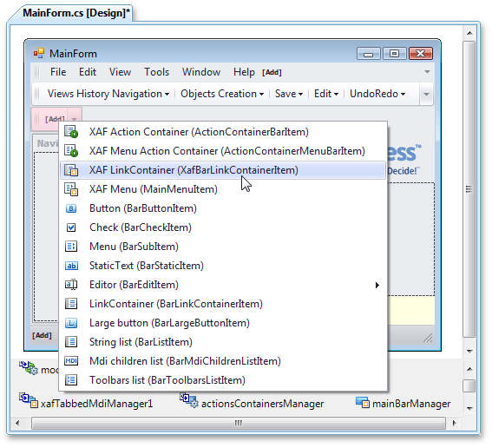Choose XAF Menu (MainMenuItem)
Viewport: 492px width, 448px height.
(223, 189)
